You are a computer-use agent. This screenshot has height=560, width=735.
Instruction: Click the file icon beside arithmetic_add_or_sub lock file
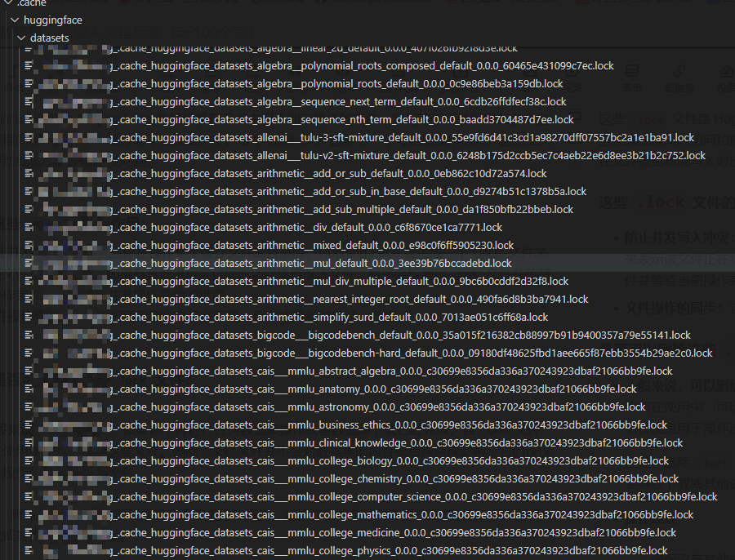point(28,173)
